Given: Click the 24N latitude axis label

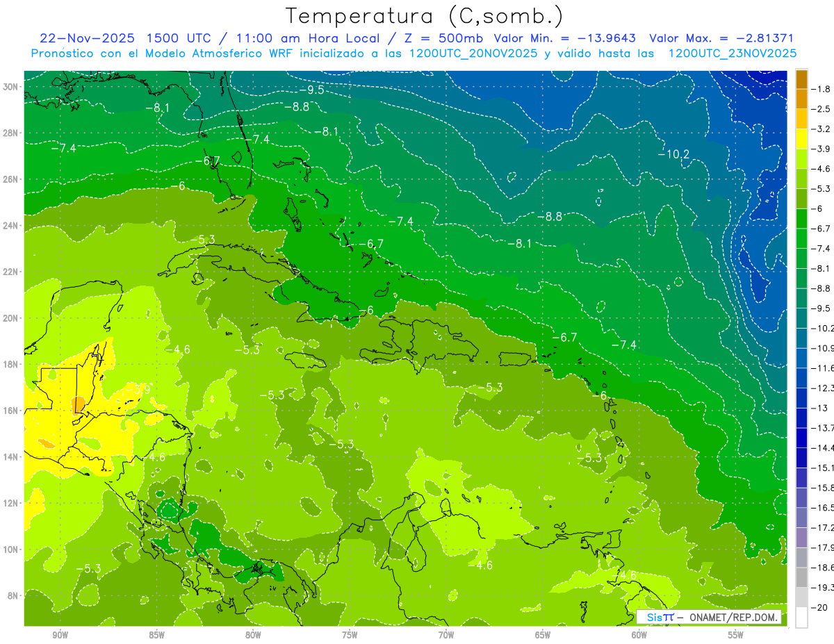Looking at the screenshot, I should click(12, 225).
